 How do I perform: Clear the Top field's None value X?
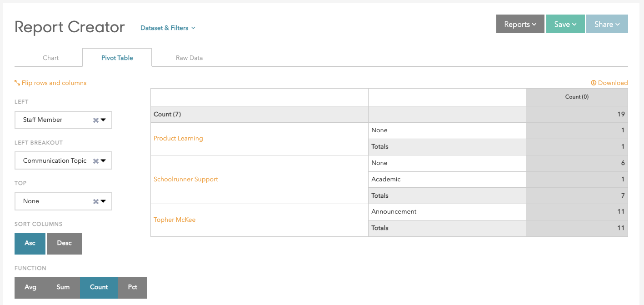pyautogui.click(x=95, y=201)
